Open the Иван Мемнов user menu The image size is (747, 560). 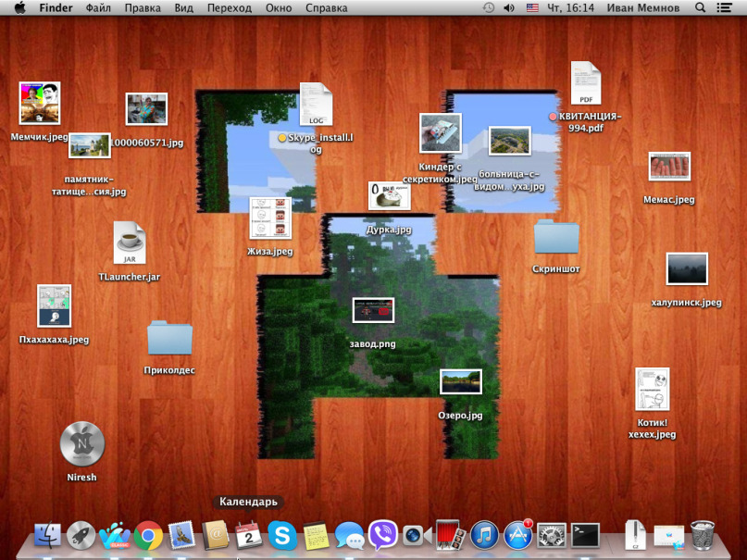(643, 7)
